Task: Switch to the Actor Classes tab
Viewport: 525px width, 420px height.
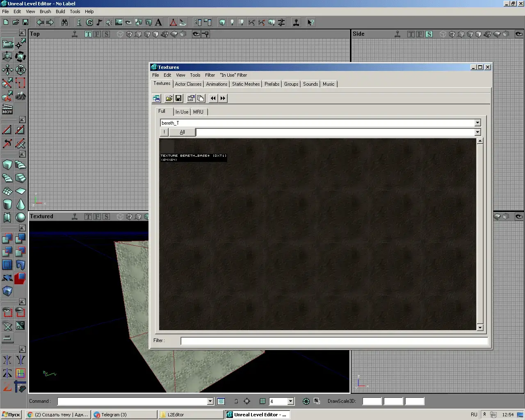Action: [x=188, y=84]
